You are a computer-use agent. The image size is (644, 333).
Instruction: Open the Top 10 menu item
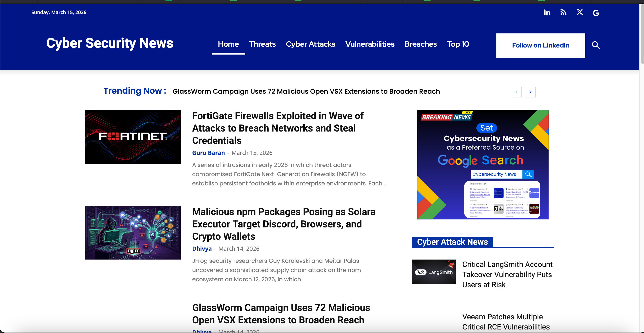[458, 44]
